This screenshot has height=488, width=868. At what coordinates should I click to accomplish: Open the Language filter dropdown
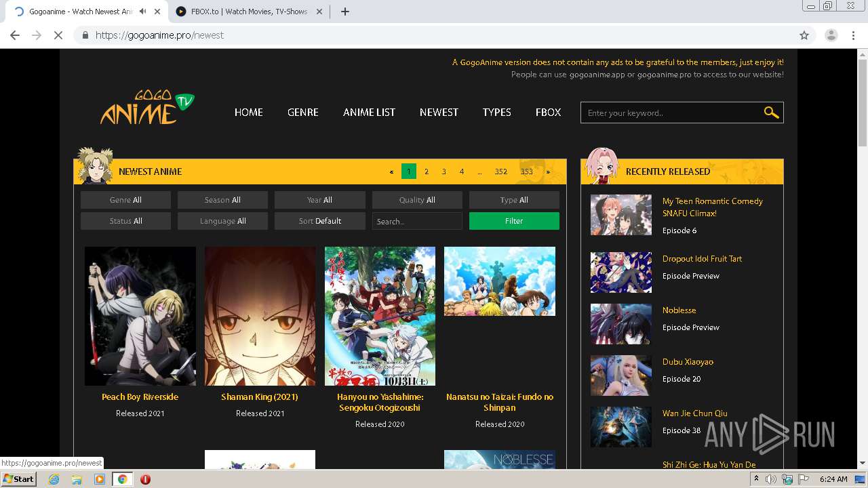(222, 221)
